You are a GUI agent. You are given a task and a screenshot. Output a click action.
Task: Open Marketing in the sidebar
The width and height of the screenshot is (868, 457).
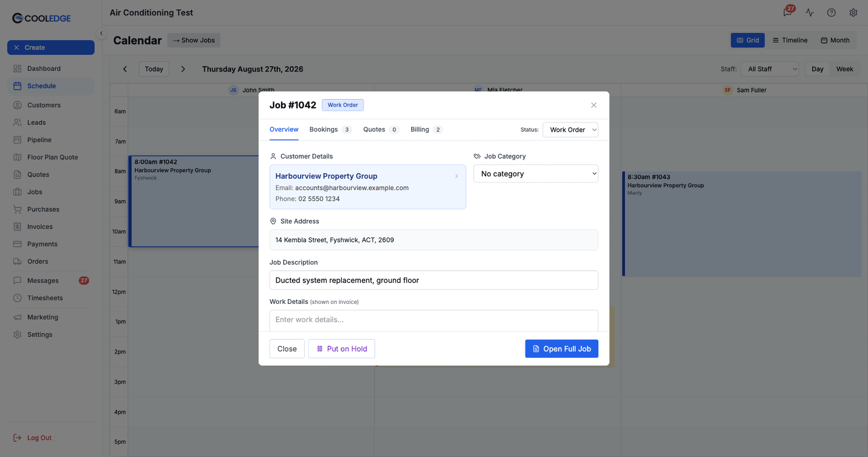(x=51, y=318)
